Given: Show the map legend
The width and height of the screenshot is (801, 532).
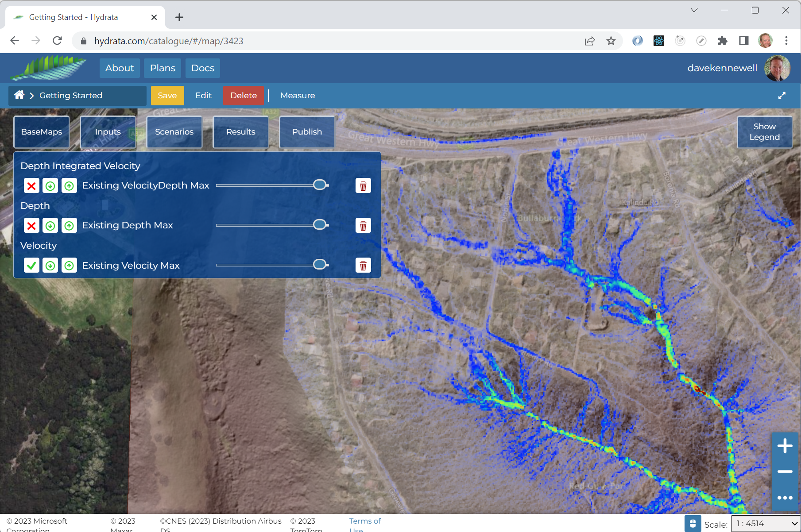Looking at the screenshot, I should click(x=764, y=132).
